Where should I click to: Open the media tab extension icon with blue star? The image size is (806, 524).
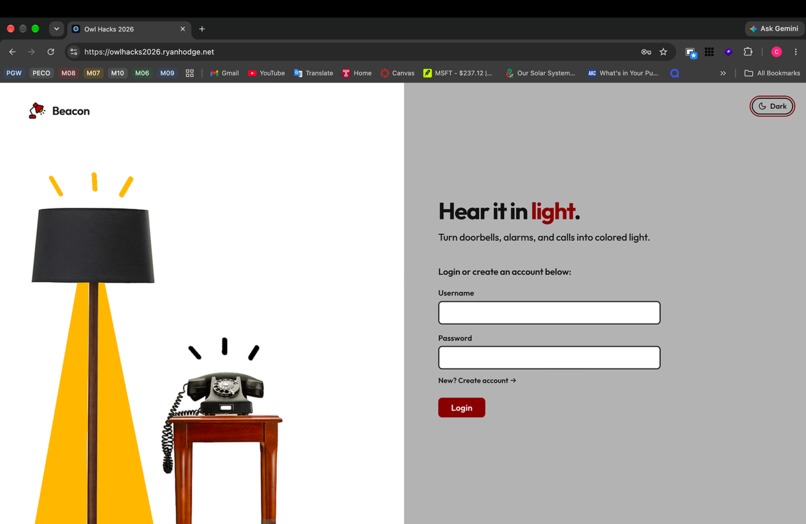pos(691,52)
